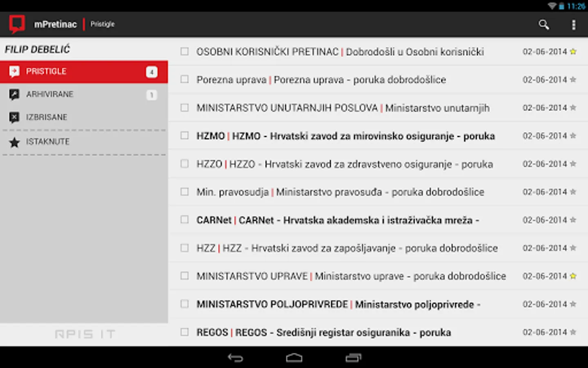Open the ARHIVIRANE folder

84,94
